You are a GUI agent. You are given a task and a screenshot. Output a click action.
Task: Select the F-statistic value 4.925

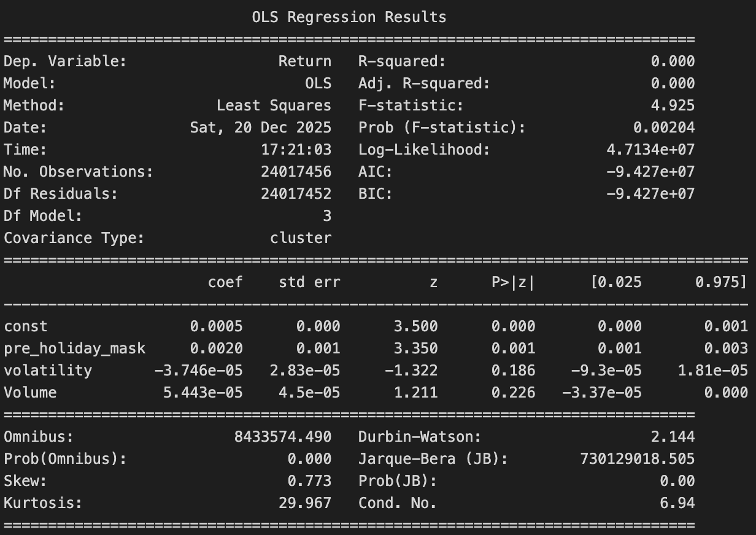[673, 106]
